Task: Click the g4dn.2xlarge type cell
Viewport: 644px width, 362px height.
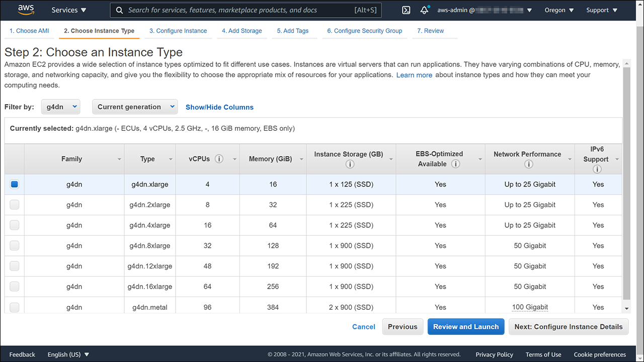Action: pyautogui.click(x=150, y=205)
